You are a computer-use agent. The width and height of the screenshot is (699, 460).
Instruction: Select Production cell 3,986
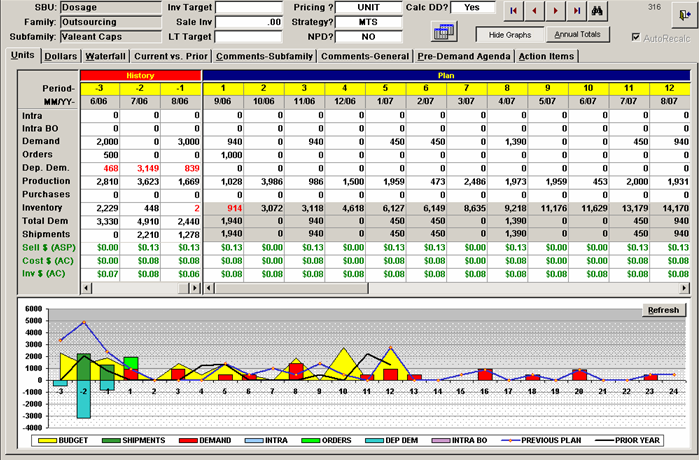tap(264, 182)
